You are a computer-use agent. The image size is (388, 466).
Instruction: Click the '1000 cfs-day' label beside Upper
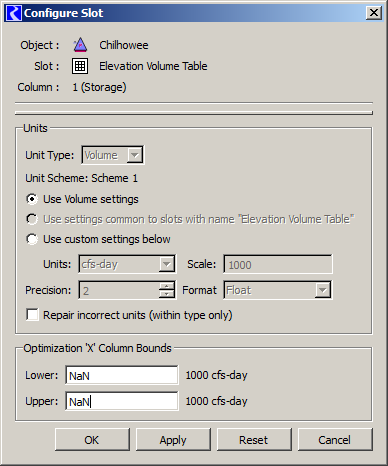(x=216, y=401)
